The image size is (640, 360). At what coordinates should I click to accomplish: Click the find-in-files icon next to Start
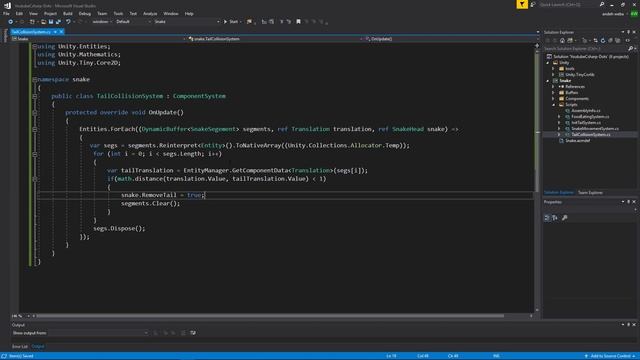(249, 22)
